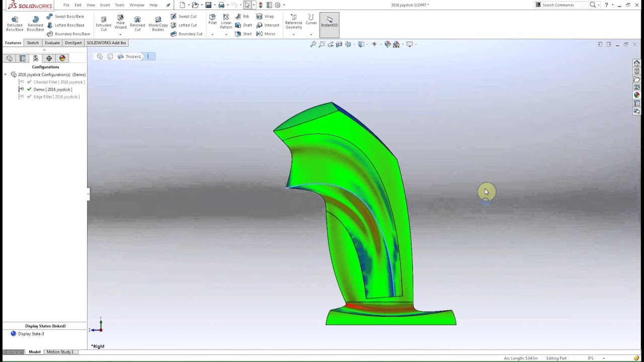Viewport: 644px width, 362px height.
Task: Open Reference Geometry tools
Action: click(x=294, y=22)
